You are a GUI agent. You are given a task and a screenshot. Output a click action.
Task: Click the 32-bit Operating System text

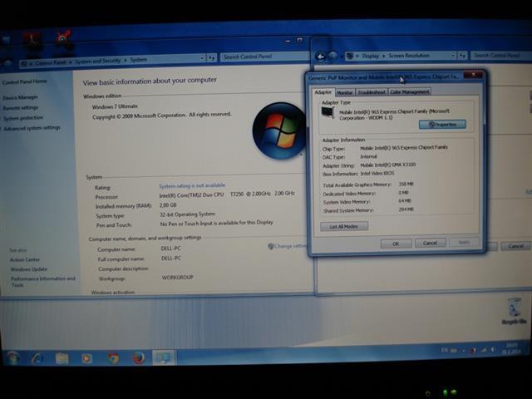[x=187, y=214]
